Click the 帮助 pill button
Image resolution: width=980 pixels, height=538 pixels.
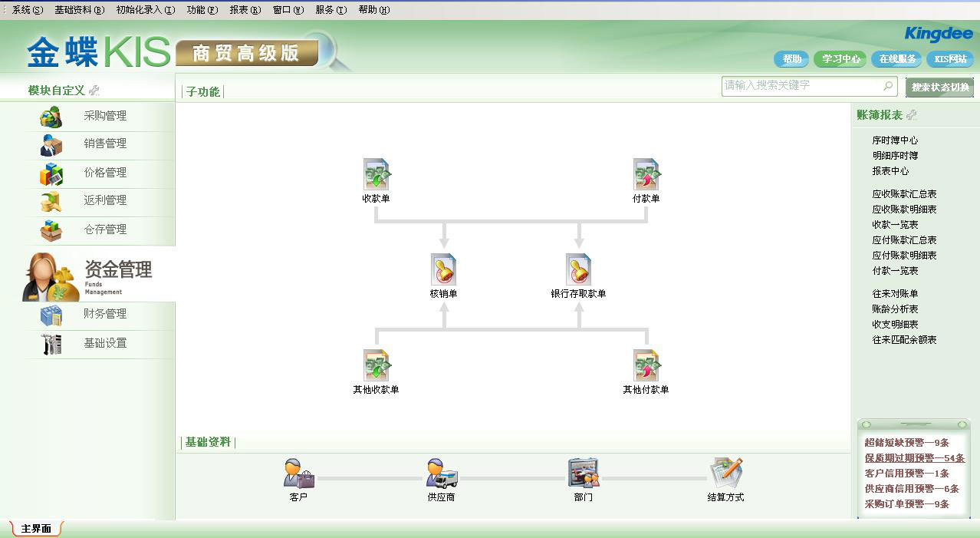tap(792, 59)
